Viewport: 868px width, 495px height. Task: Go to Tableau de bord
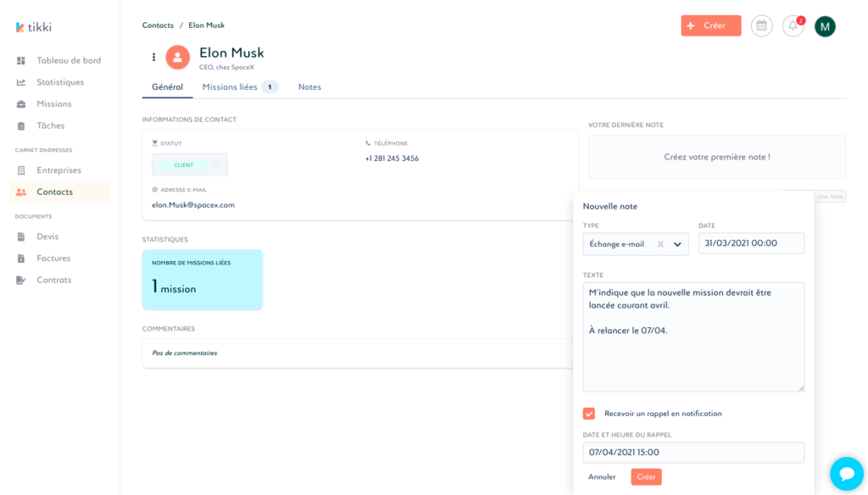69,60
